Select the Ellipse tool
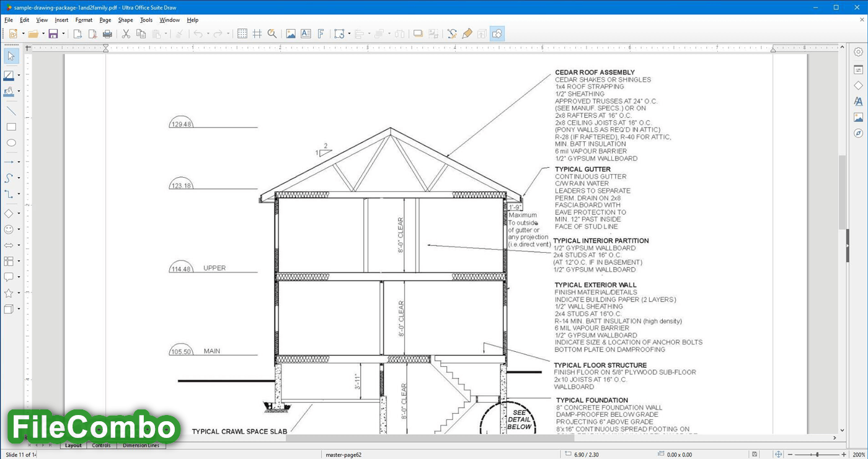The image size is (868, 459). [11, 143]
